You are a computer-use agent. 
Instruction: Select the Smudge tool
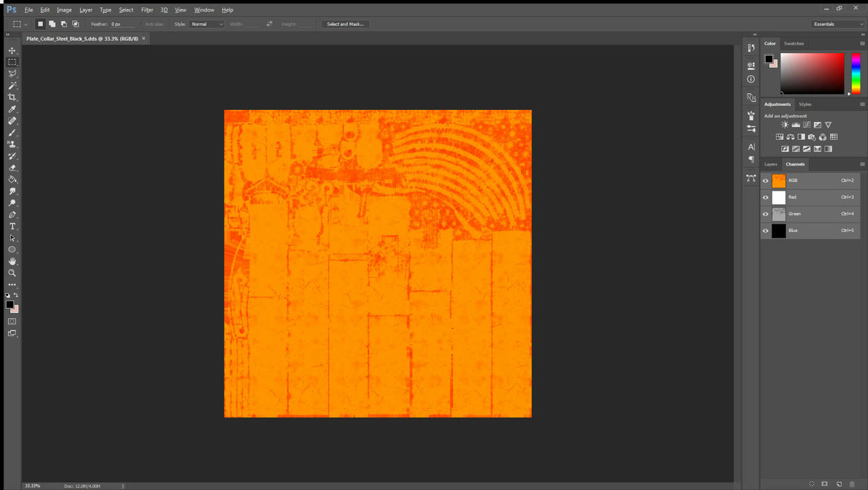click(x=12, y=191)
